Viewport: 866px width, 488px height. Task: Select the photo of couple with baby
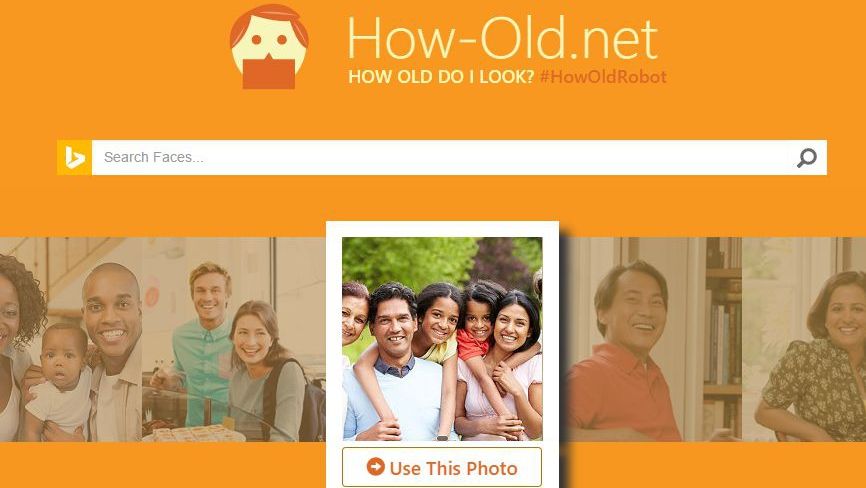tap(71, 339)
